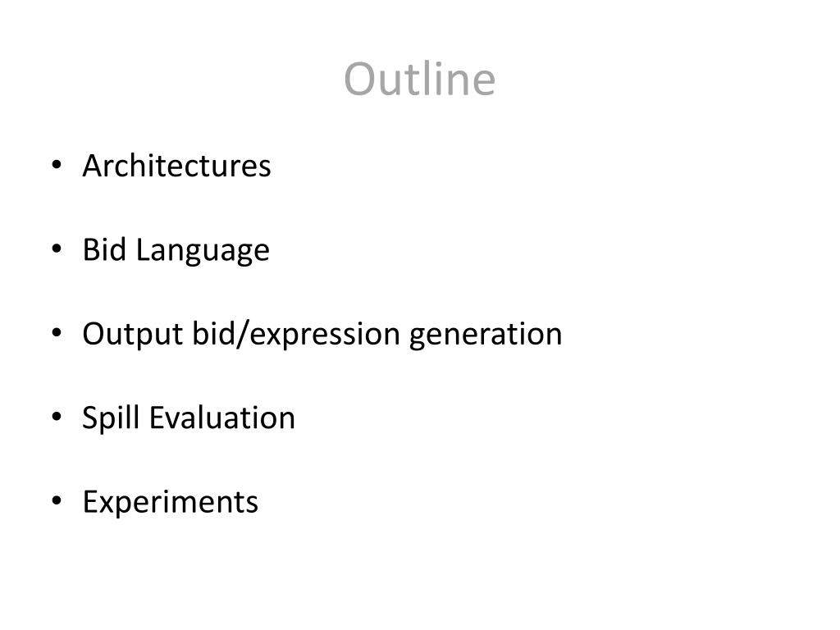Click the bullet dot before Experiments

[57, 501]
